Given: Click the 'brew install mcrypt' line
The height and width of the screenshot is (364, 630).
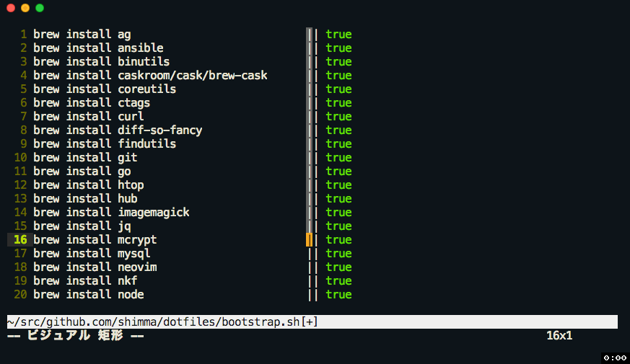Looking at the screenshot, I should pos(95,239).
